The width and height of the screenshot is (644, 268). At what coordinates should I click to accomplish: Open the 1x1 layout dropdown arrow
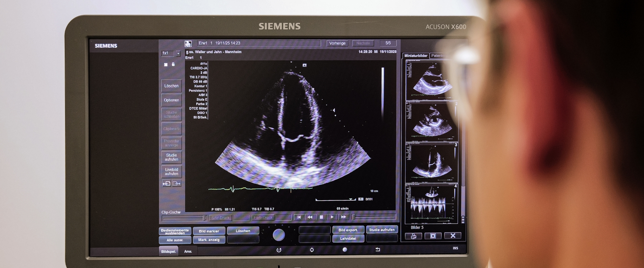(178, 54)
